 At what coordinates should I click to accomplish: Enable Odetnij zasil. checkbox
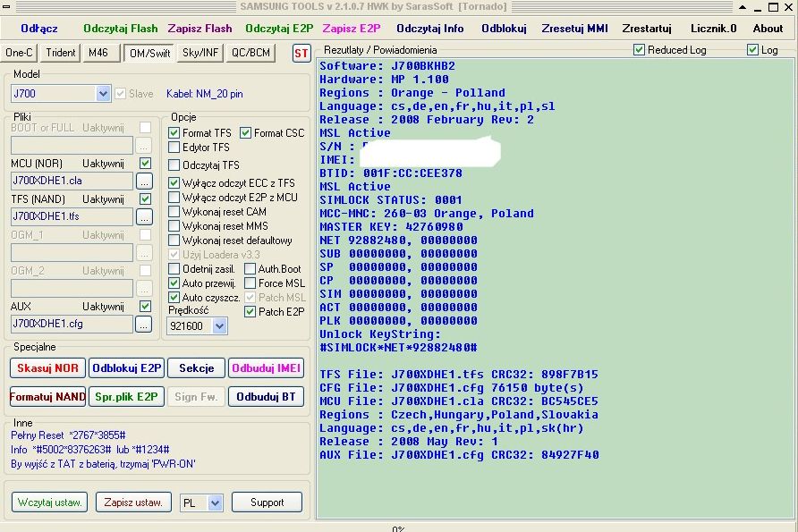[174, 268]
